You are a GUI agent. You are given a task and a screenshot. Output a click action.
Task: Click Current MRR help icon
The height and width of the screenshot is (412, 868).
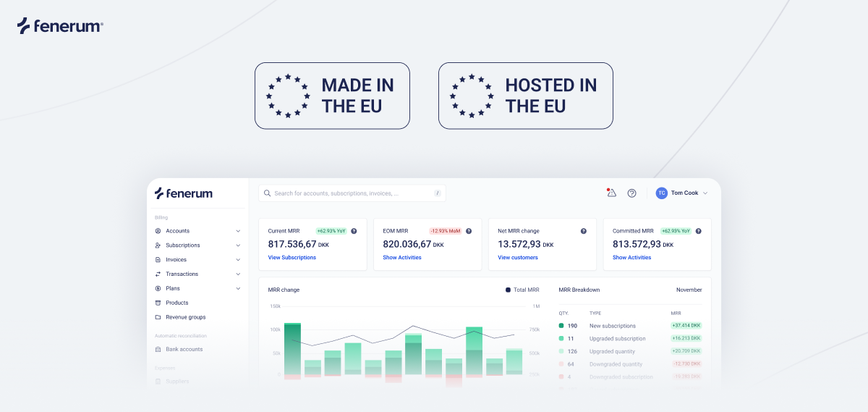(x=354, y=231)
